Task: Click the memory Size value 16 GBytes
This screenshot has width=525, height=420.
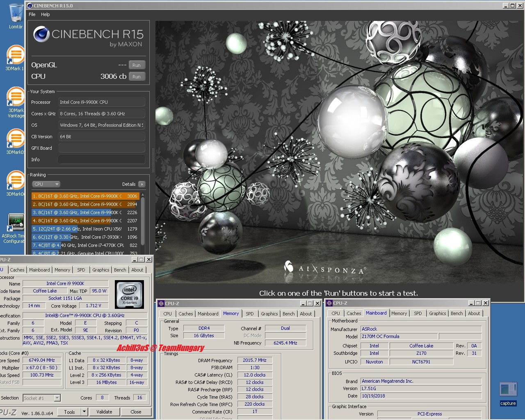Action: (204, 336)
